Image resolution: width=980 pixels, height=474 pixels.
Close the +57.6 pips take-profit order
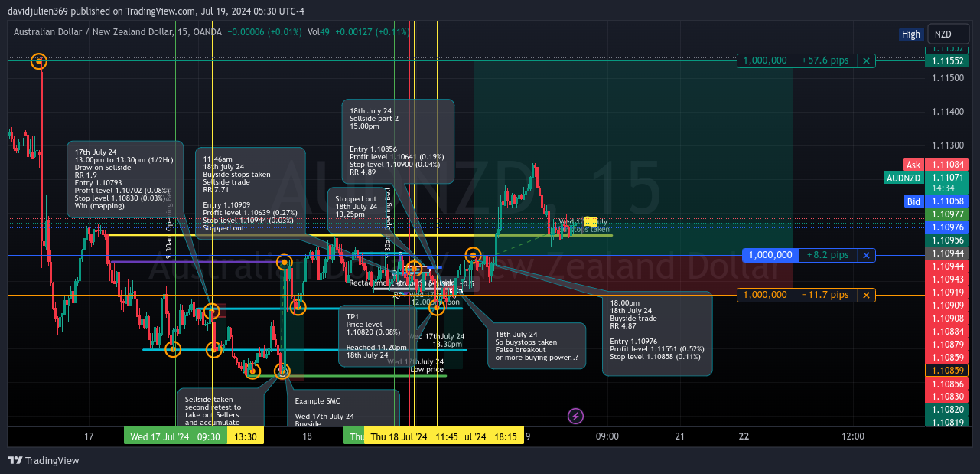tap(866, 60)
